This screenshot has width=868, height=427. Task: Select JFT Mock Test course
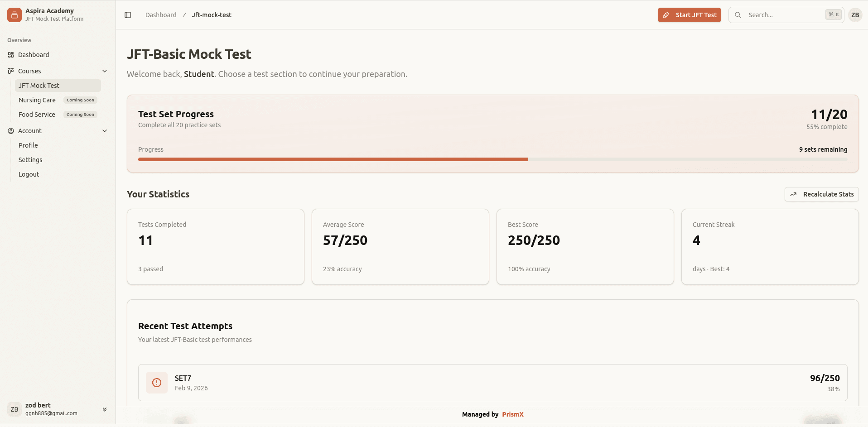[x=58, y=86]
